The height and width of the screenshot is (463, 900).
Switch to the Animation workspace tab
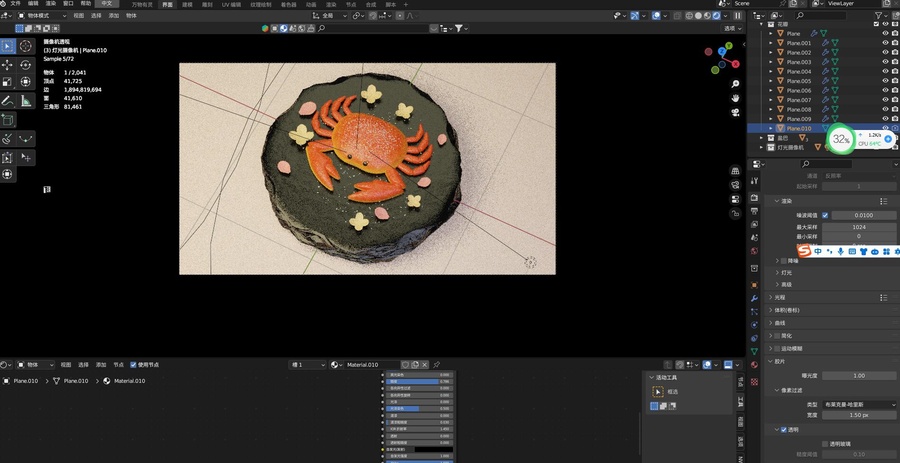point(311,4)
